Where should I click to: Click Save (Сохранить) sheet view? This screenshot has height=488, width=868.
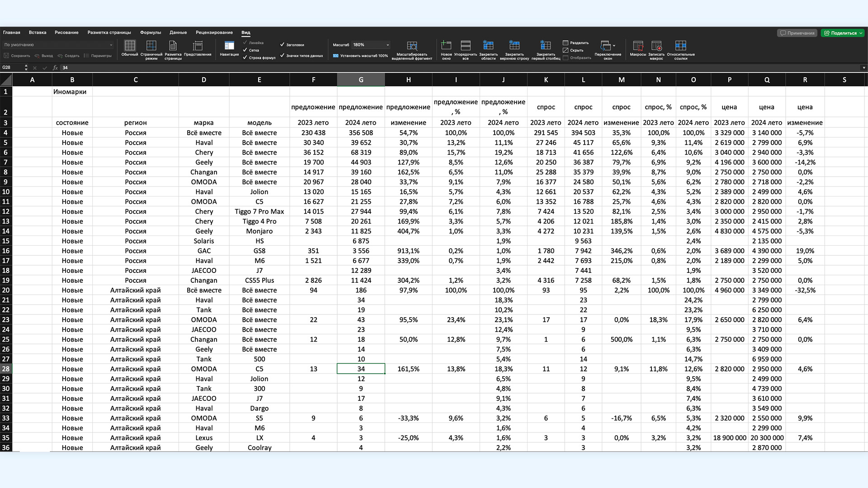[17, 56]
